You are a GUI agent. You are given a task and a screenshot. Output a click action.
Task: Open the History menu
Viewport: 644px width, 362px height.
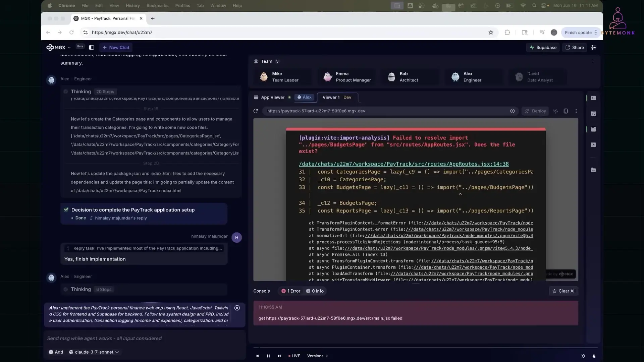pyautogui.click(x=132, y=6)
